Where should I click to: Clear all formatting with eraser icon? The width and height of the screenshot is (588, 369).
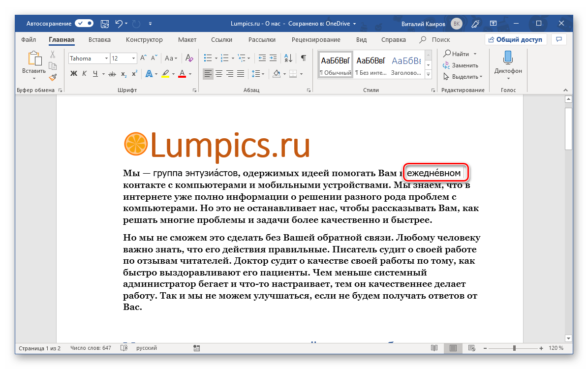point(188,58)
